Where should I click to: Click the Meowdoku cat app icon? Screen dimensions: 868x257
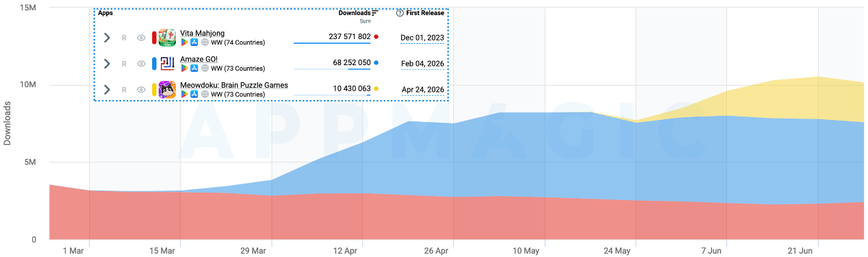pyautogui.click(x=168, y=90)
